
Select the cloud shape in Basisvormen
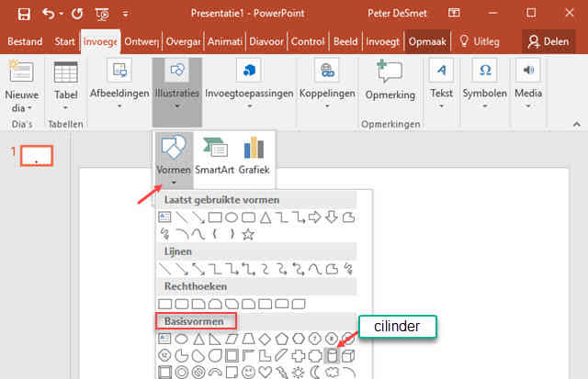(x=333, y=373)
